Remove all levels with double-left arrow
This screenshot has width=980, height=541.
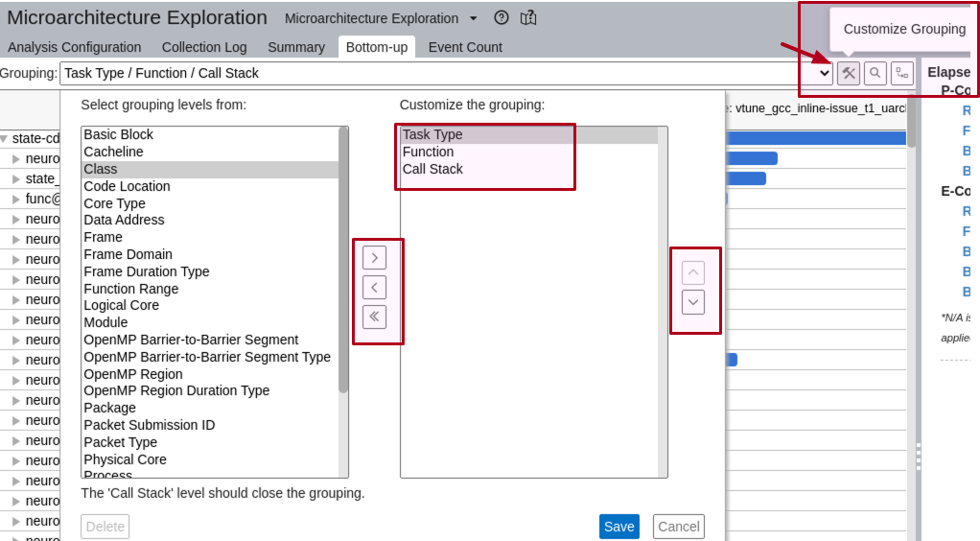[x=374, y=317]
